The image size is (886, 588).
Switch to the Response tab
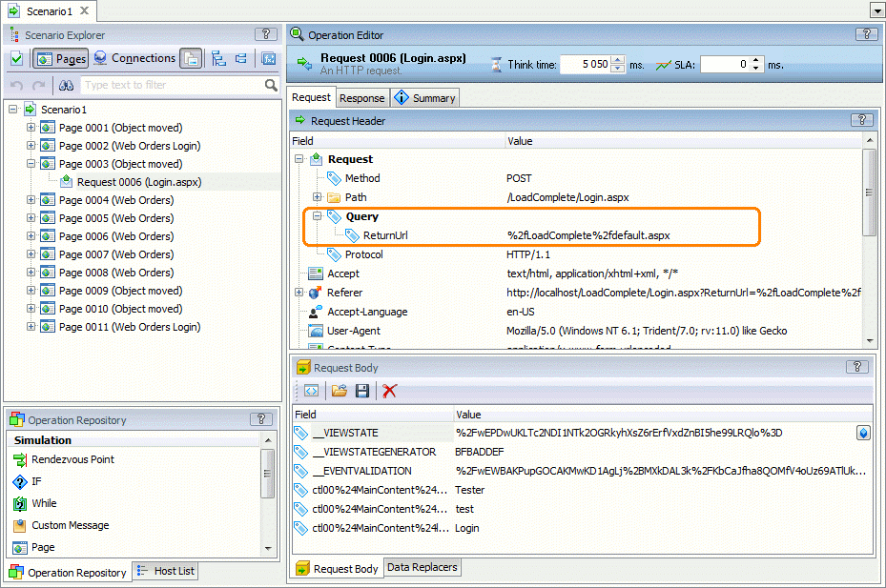361,97
